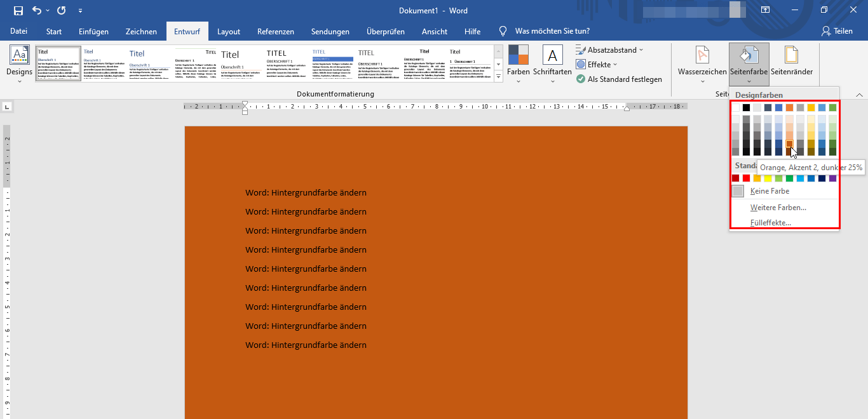868x419 pixels.
Task: Switch to the Start tab
Action: tap(54, 31)
